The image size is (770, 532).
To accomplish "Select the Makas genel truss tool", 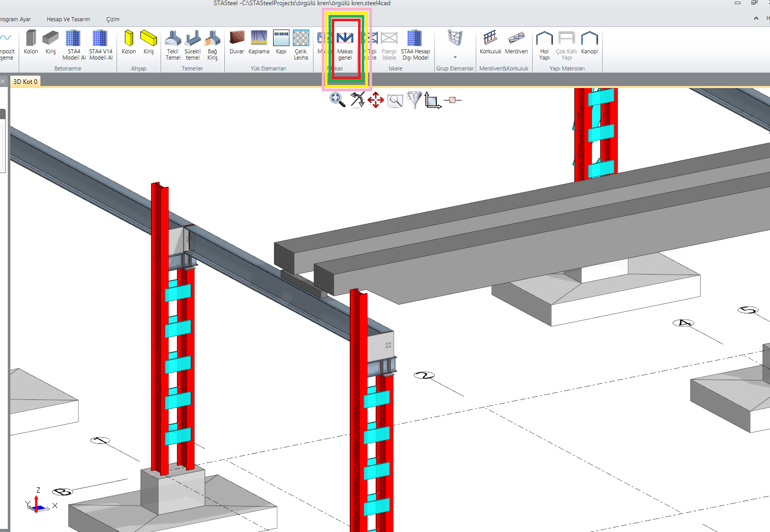I will point(345,45).
